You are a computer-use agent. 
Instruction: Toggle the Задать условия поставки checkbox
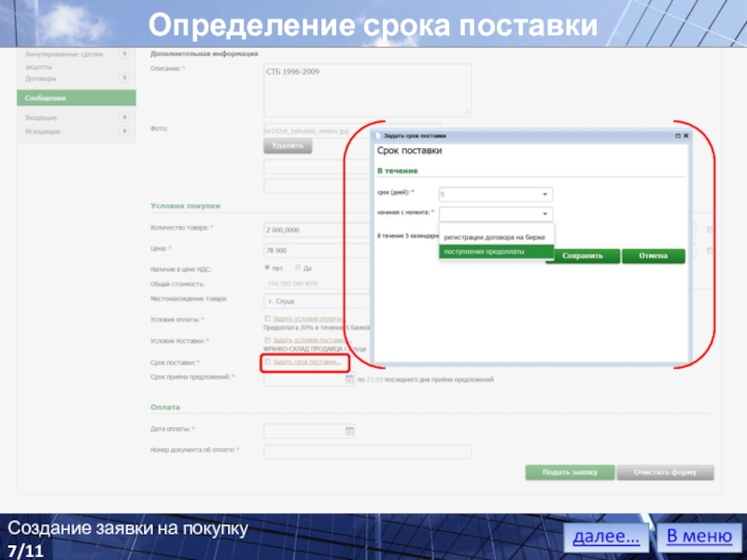(267, 340)
